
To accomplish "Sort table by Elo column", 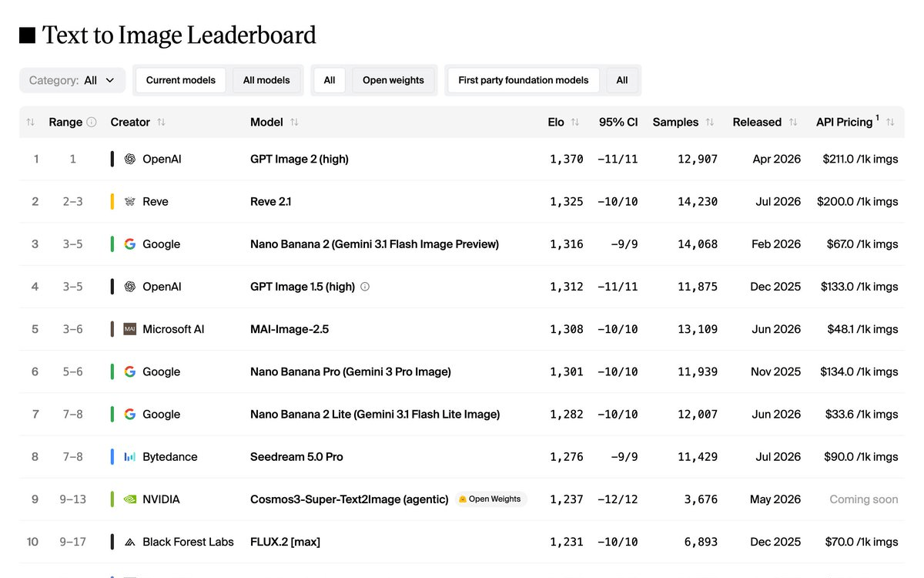I will coord(574,122).
